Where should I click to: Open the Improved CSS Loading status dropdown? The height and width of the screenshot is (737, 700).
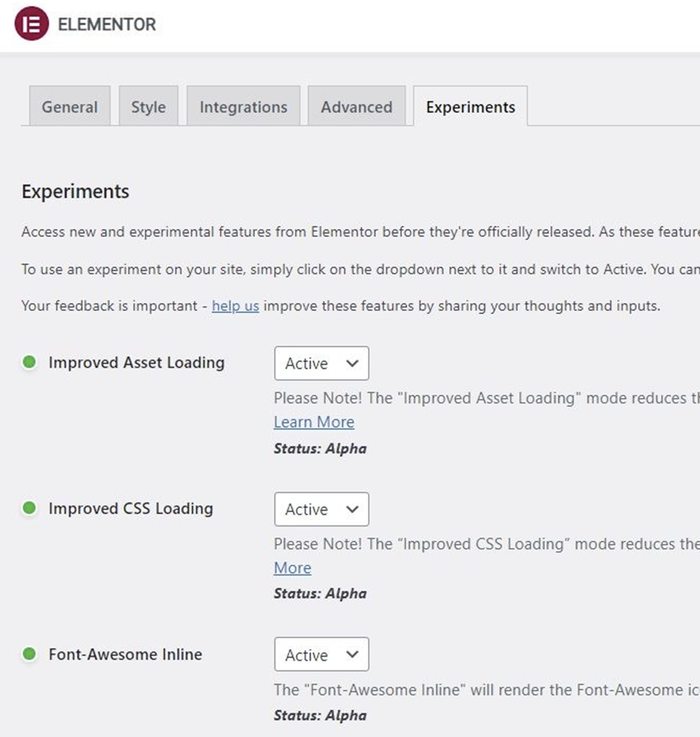[321, 509]
